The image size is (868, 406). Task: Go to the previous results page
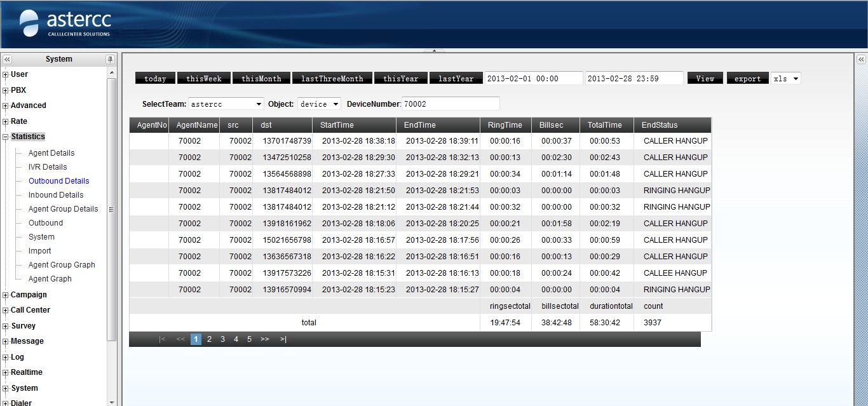[180, 339]
